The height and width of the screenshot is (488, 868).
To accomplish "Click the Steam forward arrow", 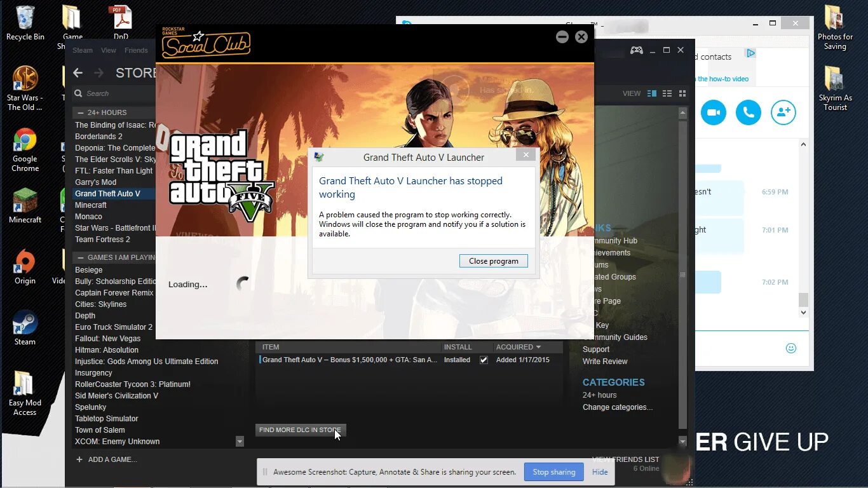I will coord(98,73).
